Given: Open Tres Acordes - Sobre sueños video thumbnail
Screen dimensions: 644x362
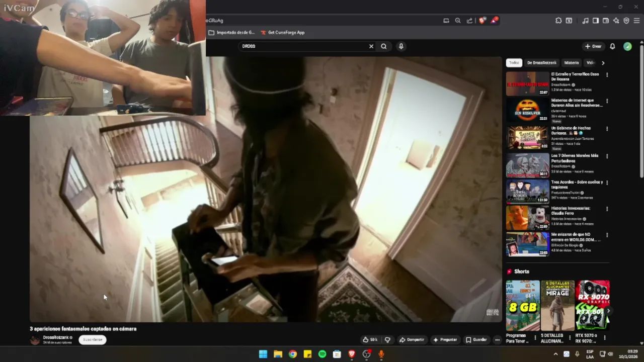Looking at the screenshot, I should (527, 191).
